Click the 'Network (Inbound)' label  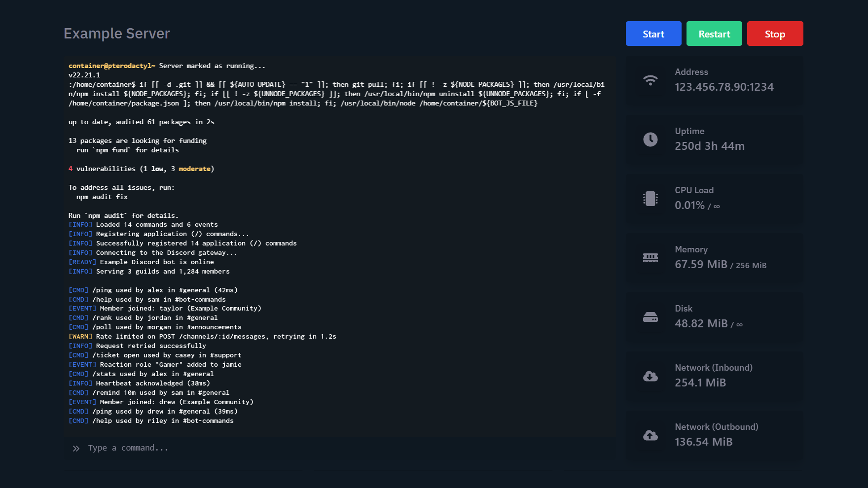coord(714,368)
